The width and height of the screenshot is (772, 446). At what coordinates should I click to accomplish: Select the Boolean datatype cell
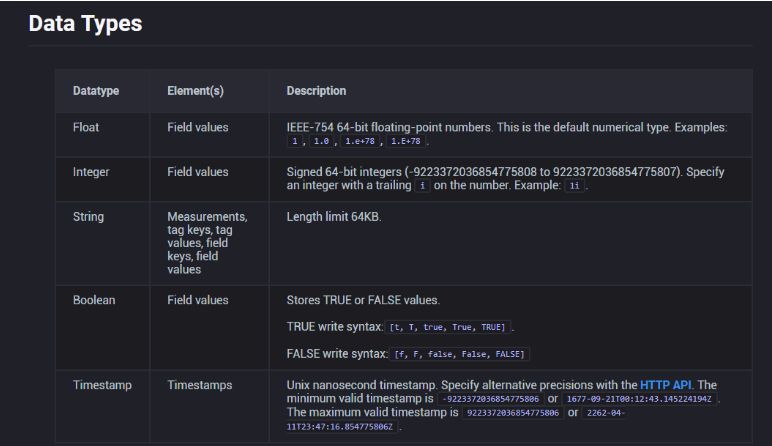(x=94, y=300)
